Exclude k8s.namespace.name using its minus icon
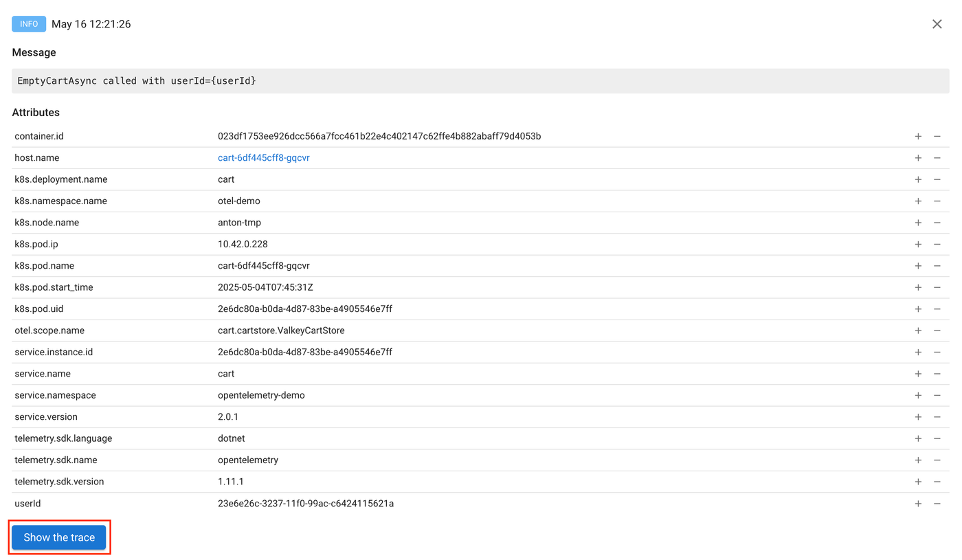Viewport: 962px width, 560px height. 937,201
